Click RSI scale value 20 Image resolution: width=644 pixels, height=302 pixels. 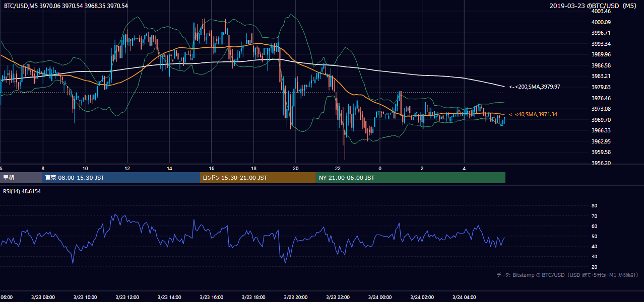[x=594, y=267]
